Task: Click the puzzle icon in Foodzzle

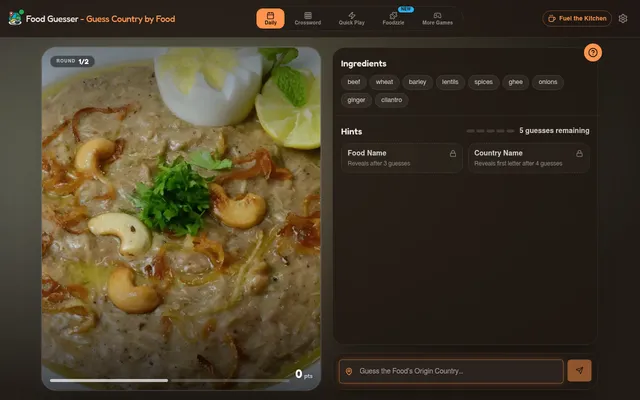Action: click(x=393, y=16)
